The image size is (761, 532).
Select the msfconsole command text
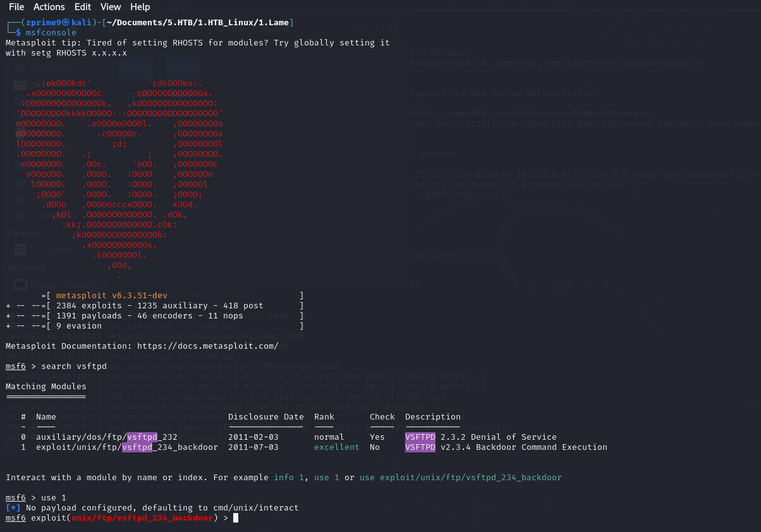[51, 33]
